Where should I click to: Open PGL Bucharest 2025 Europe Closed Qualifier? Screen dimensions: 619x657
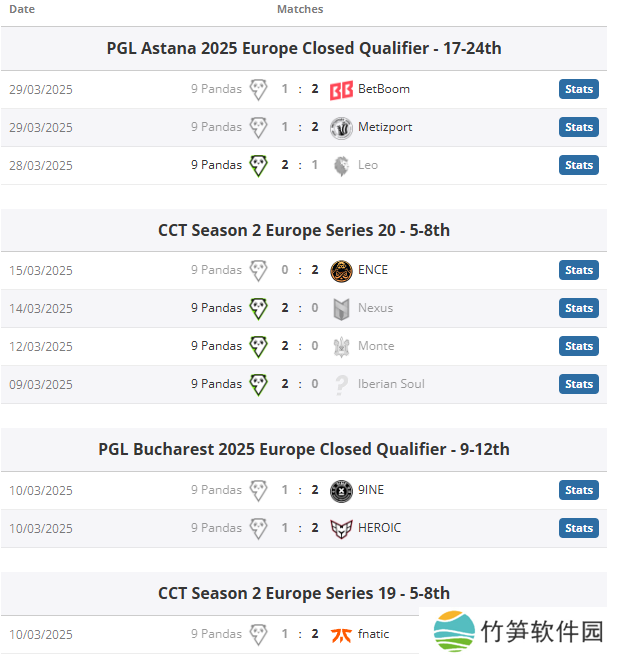coord(304,449)
